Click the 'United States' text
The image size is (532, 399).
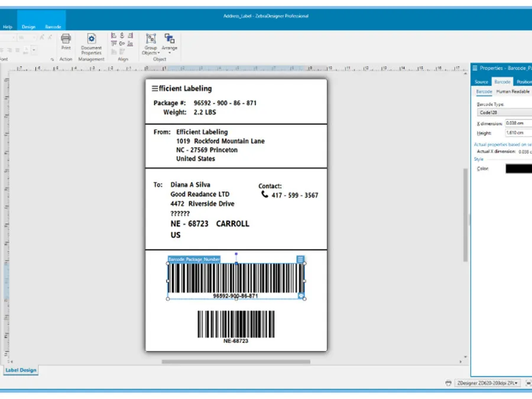coord(196,159)
